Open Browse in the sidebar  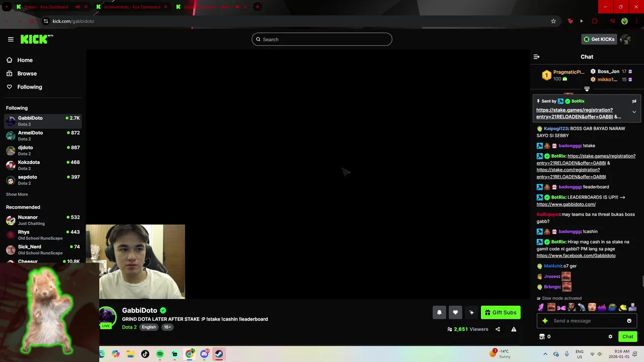click(x=27, y=73)
